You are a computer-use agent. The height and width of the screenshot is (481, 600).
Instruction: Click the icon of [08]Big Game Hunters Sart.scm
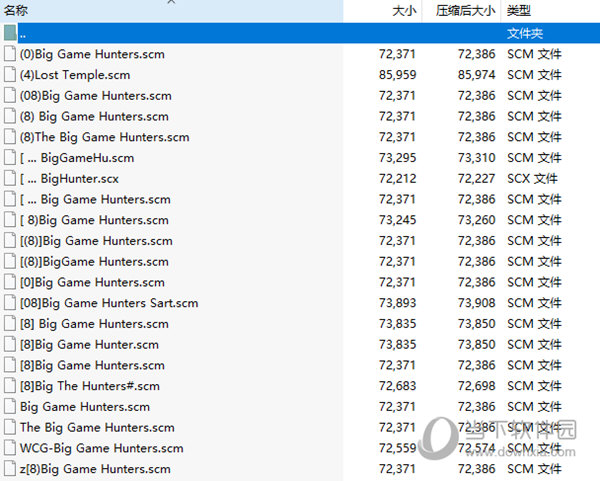tap(10, 303)
